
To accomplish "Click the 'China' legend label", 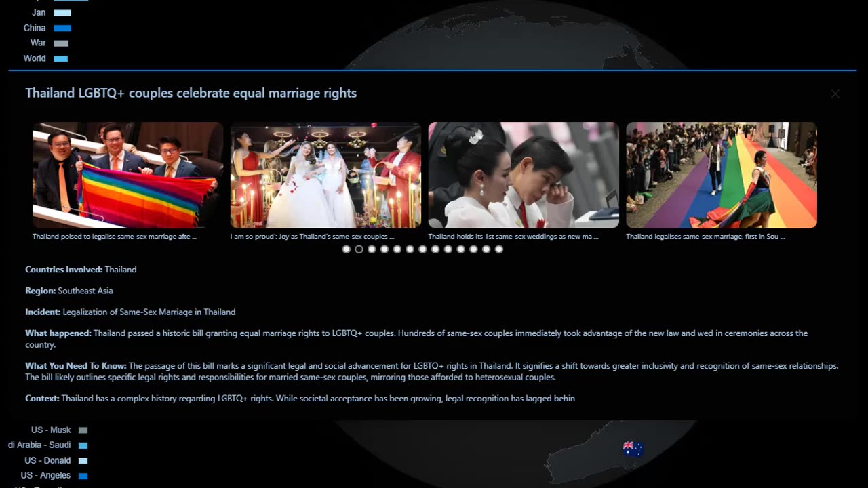I will (x=35, y=28).
